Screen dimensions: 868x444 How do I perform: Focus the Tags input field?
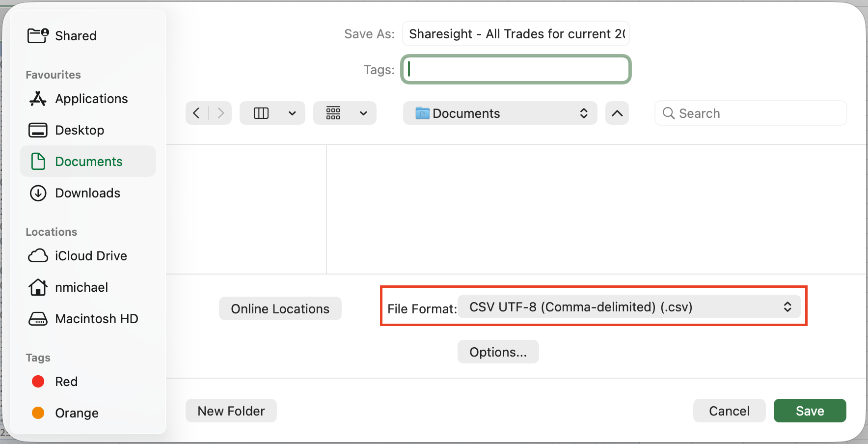516,69
